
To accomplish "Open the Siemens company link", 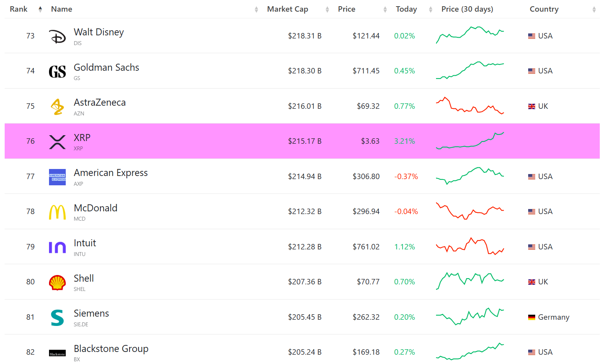I will 91,313.
